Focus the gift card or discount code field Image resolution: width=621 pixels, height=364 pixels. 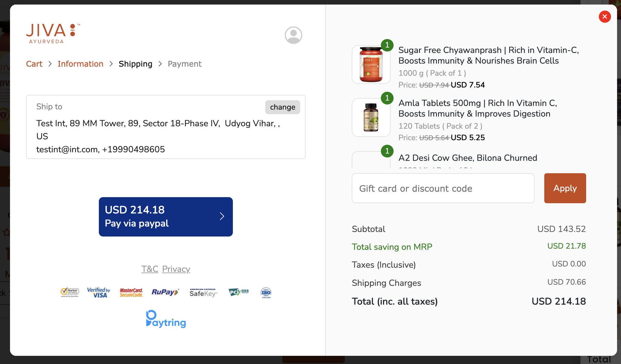(x=443, y=188)
